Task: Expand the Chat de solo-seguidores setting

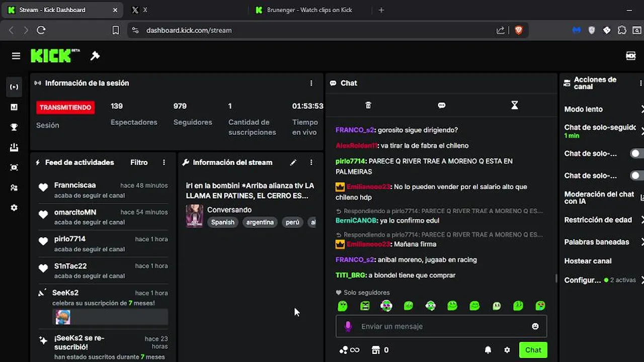Action: (x=604, y=131)
